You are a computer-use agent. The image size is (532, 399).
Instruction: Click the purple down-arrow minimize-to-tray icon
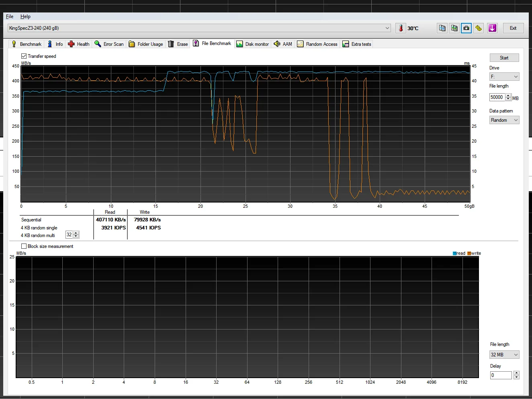[x=492, y=28]
